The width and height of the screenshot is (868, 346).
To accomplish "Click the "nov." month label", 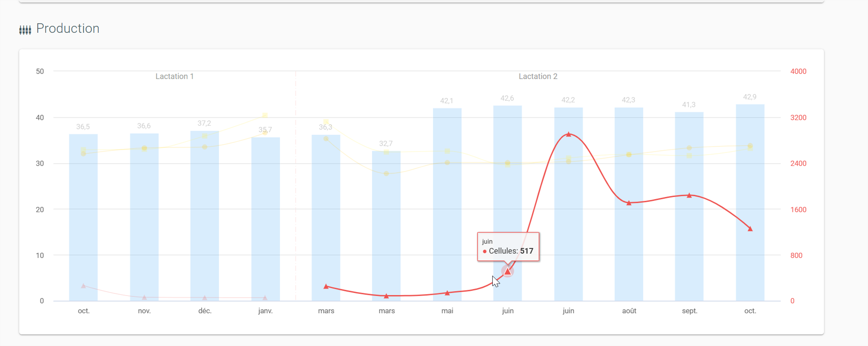I will pyautogui.click(x=144, y=311).
